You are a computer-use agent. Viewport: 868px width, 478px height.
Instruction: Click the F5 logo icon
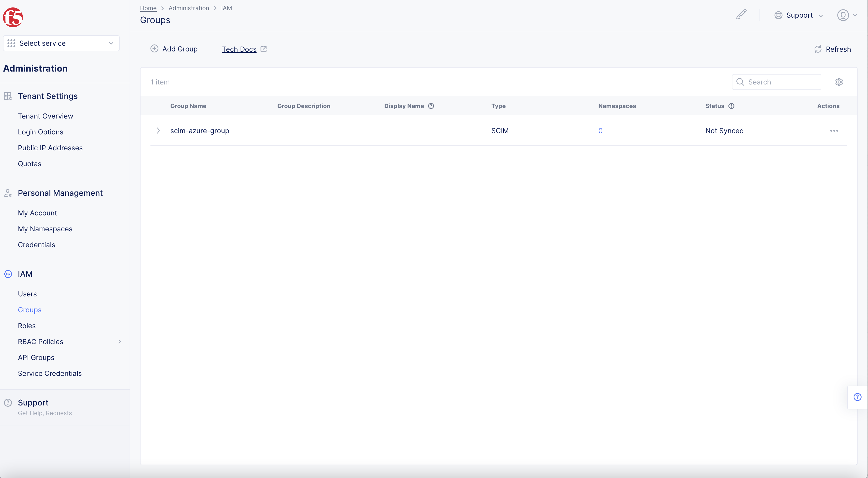13,17
